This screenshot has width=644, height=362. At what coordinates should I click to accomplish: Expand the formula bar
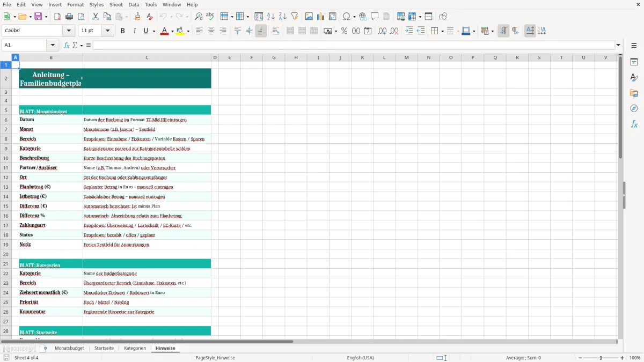(x=619, y=45)
